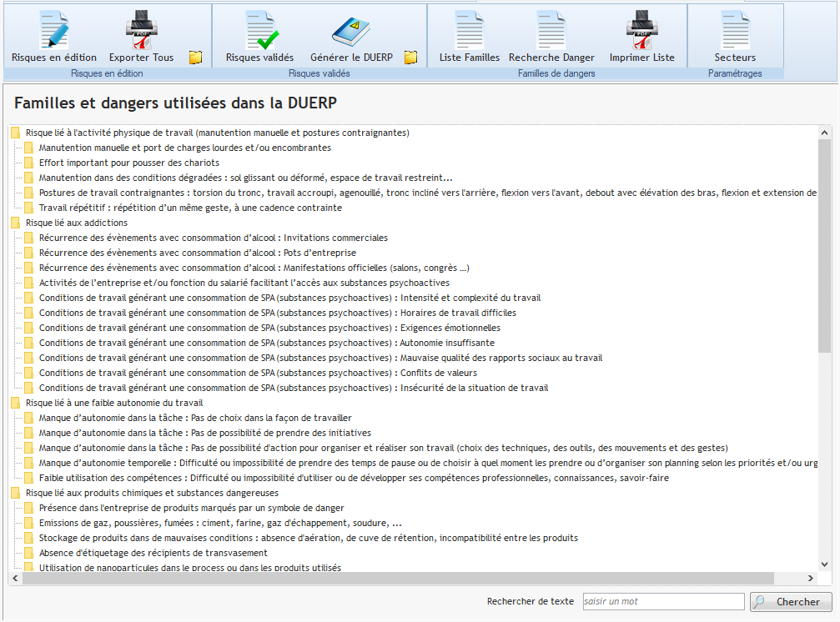Click the 'saisir un mot' search field

(662, 601)
